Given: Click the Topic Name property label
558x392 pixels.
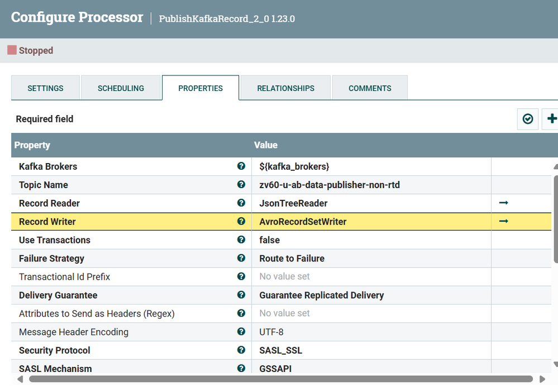Looking at the screenshot, I should pyautogui.click(x=44, y=185).
